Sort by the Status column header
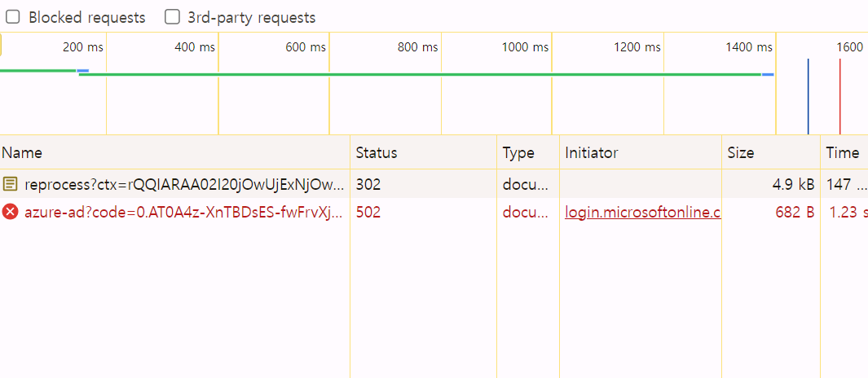 pyautogui.click(x=424, y=152)
